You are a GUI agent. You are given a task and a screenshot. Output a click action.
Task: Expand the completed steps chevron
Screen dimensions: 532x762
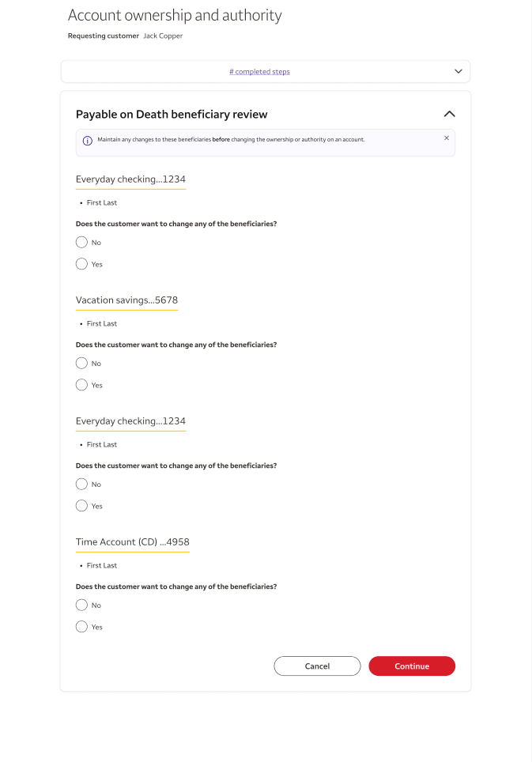click(458, 71)
